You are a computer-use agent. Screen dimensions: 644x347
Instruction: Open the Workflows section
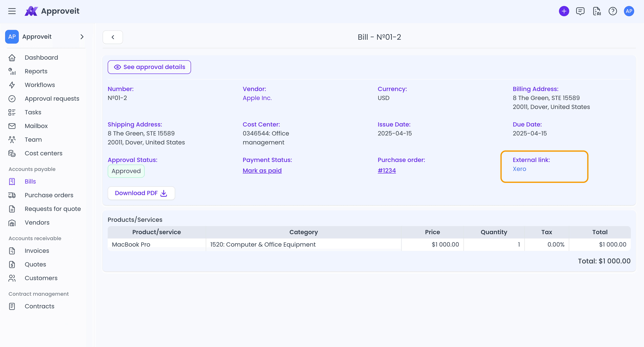tap(40, 85)
